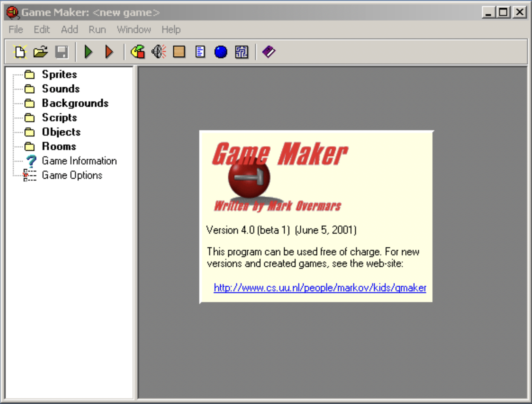Add an object with blue ball icon
Image resolution: width=532 pixels, height=404 pixels.
pyautogui.click(x=221, y=52)
